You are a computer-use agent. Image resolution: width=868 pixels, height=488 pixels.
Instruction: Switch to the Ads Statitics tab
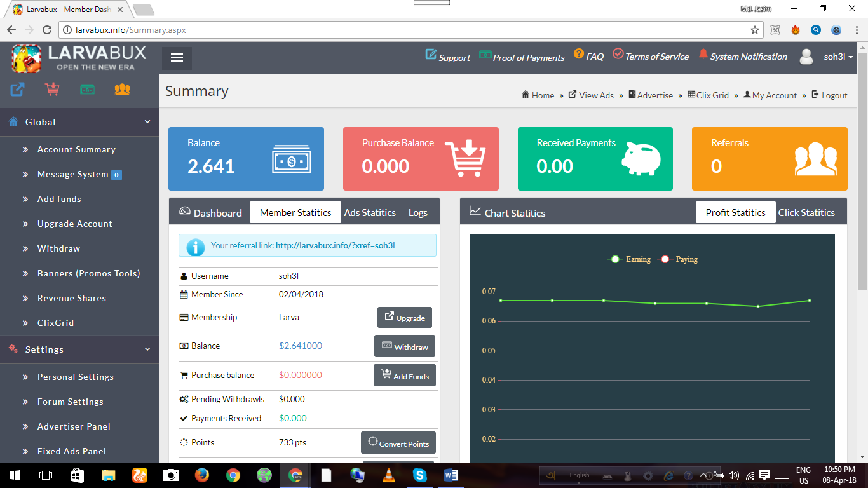point(370,213)
